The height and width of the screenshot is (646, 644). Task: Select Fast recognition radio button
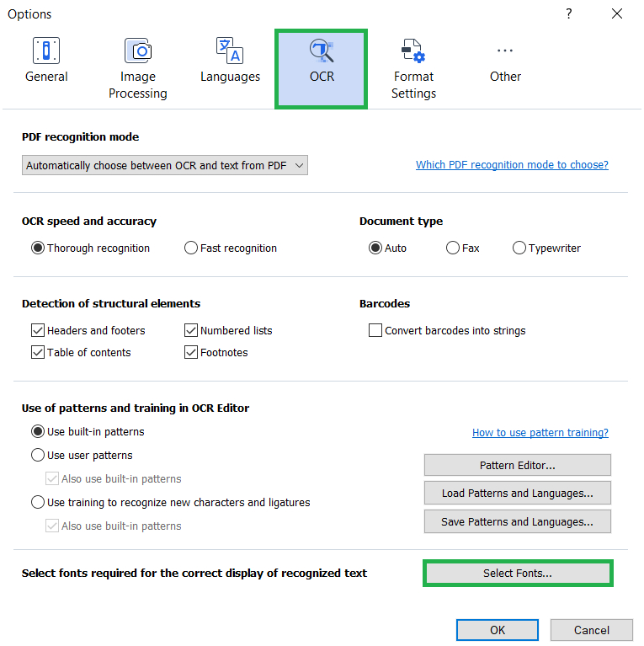tap(191, 248)
